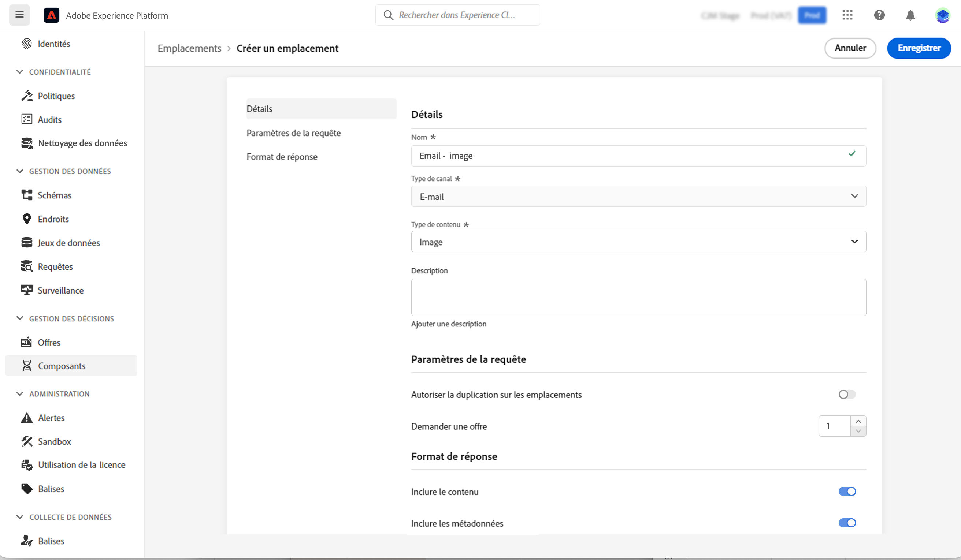Open the Type de contenu dropdown

(x=638, y=242)
